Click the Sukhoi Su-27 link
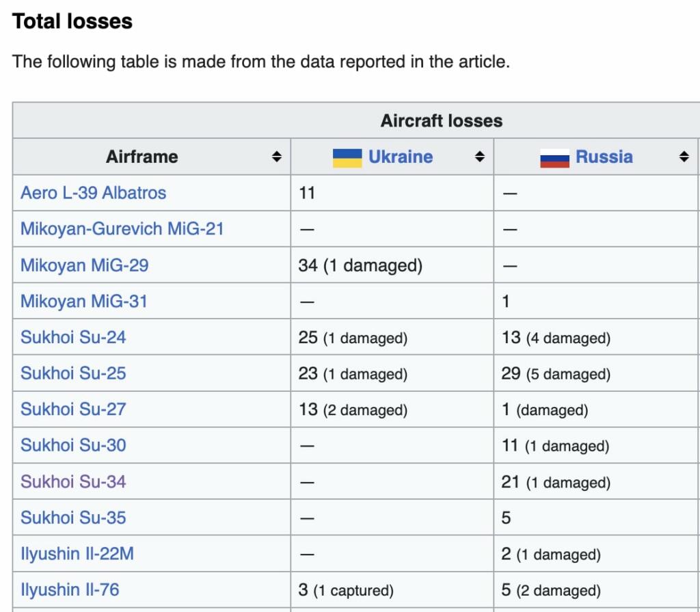Image resolution: width=700 pixels, height=612 pixels. (x=73, y=410)
